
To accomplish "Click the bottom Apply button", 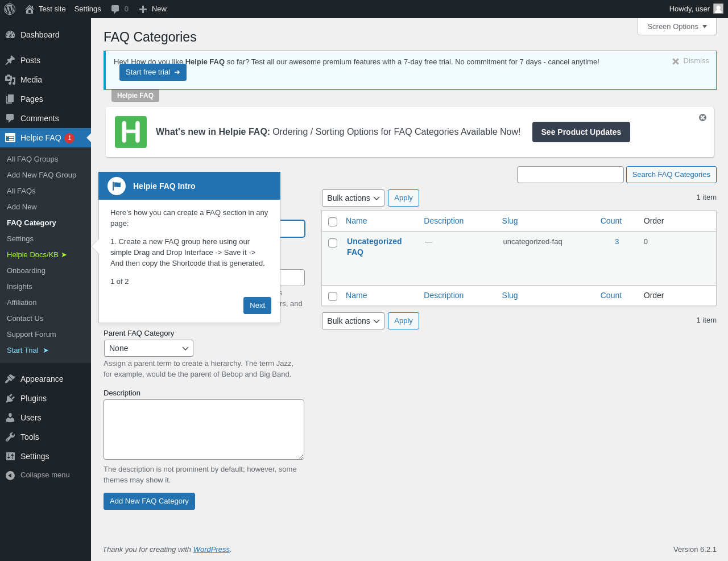I will [403, 321].
